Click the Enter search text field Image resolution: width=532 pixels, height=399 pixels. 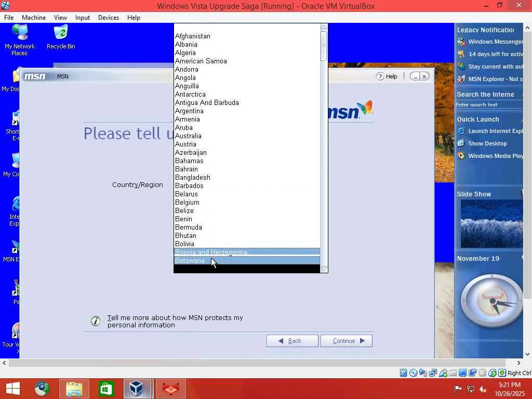pyautogui.click(x=489, y=105)
